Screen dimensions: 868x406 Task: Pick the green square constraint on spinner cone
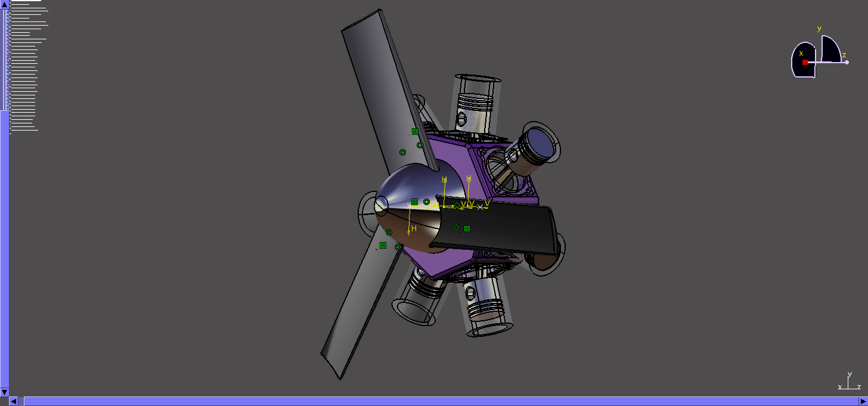(414, 202)
